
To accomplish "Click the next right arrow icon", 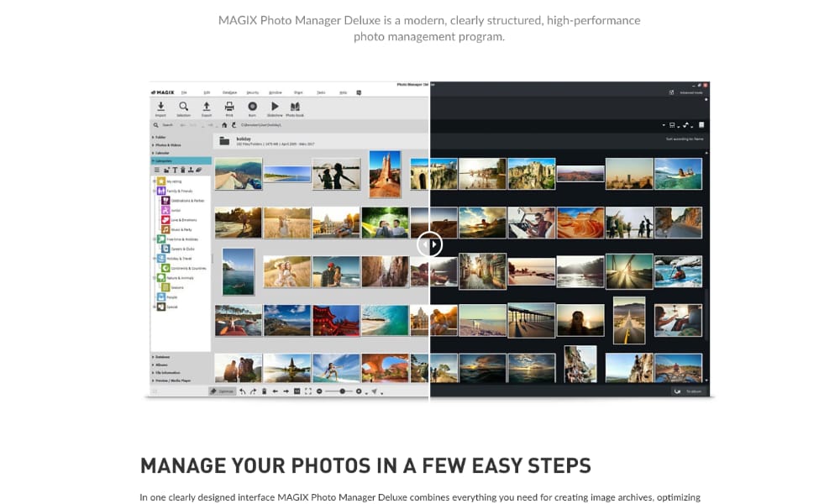I will point(286,391).
